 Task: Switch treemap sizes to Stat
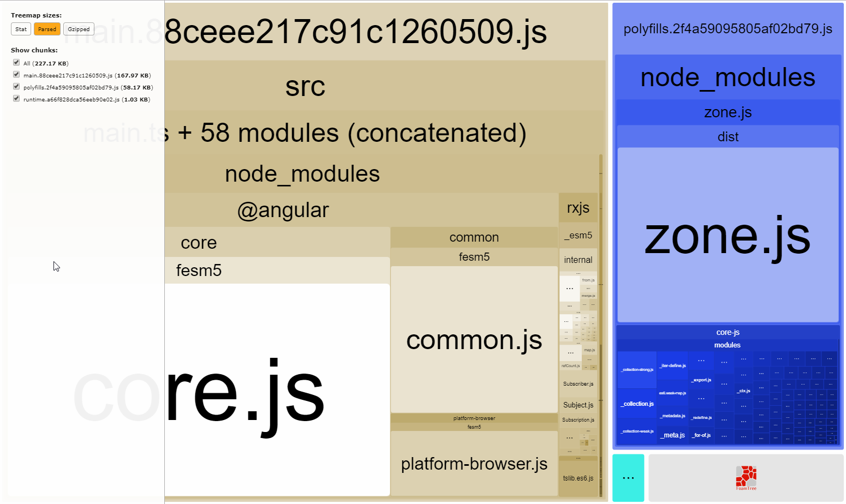[x=21, y=29]
